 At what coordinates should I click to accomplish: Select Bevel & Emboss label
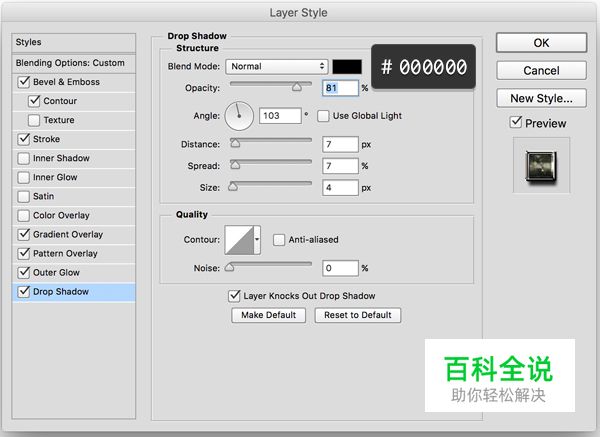(66, 82)
